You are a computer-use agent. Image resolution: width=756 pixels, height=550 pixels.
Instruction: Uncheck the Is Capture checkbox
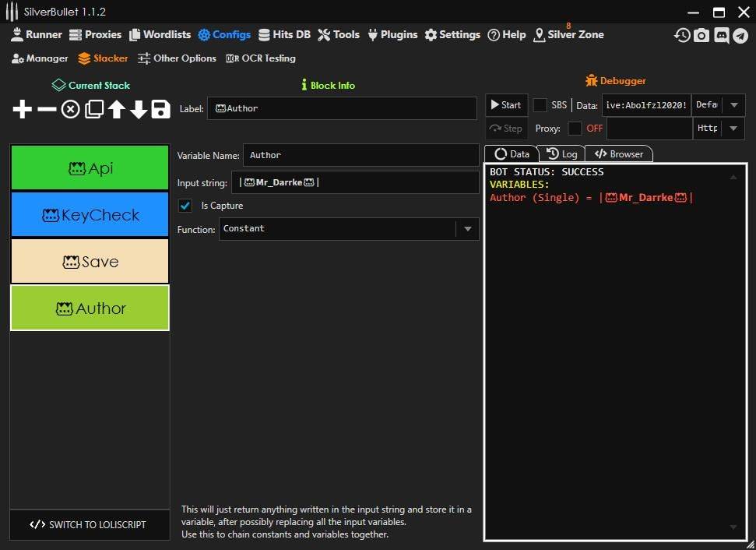pyautogui.click(x=185, y=206)
